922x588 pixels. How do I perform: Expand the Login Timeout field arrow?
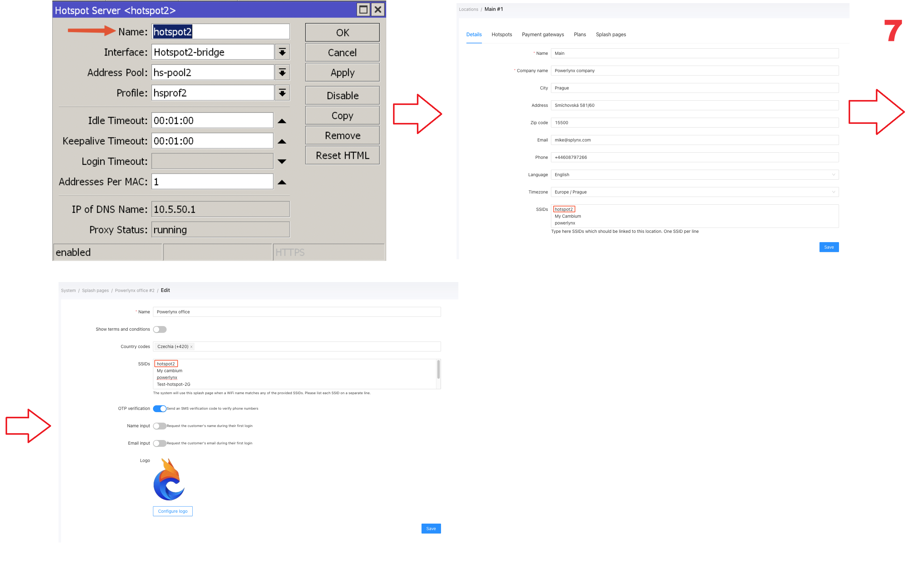click(x=282, y=162)
